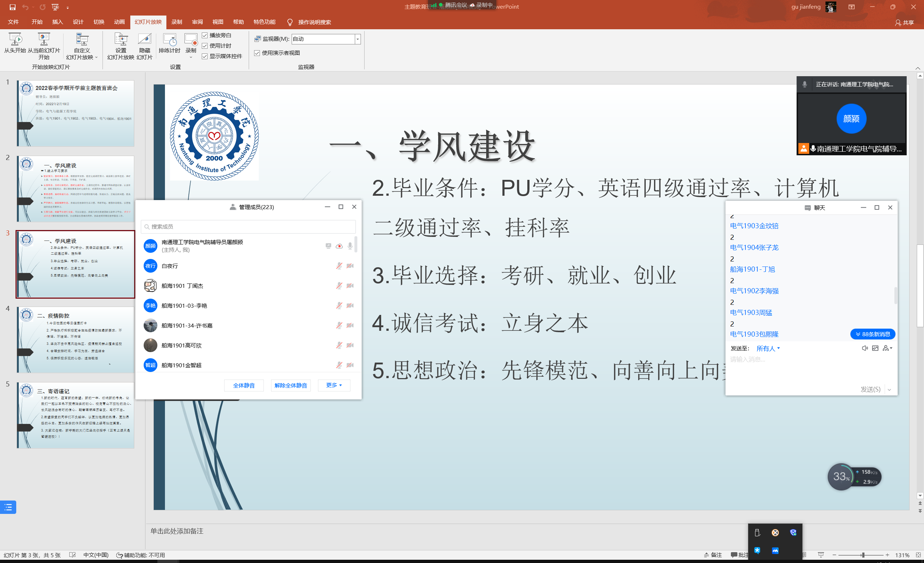Open Set Up Slide Show settings
The image size is (924, 563).
(x=121, y=39)
